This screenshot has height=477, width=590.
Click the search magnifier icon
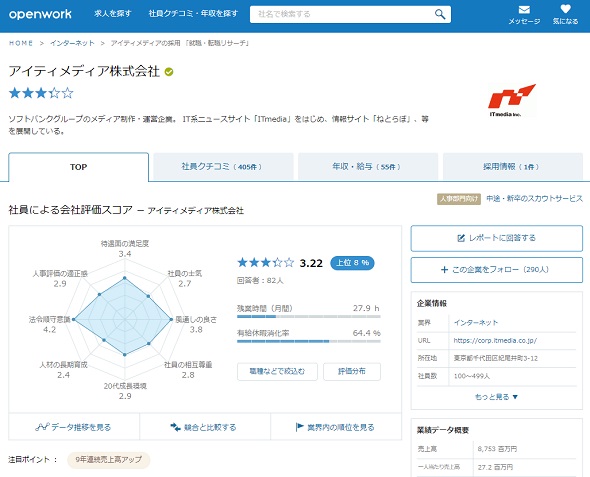click(x=440, y=14)
